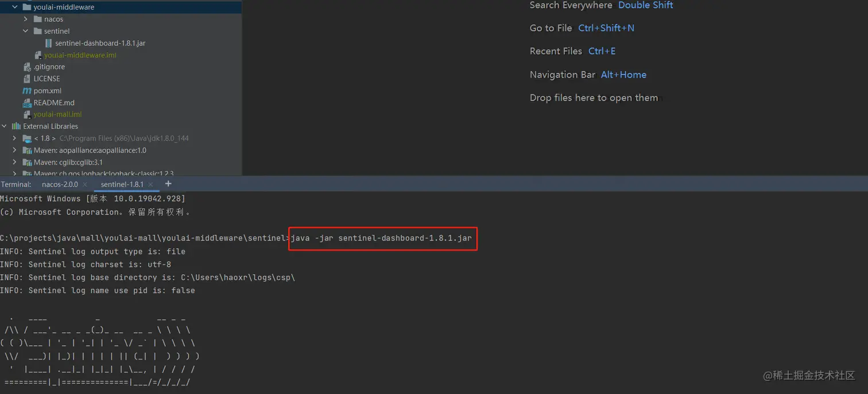Collapse the sentinel folder
The height and width of the screenshot is (394, 868).
pyautogui.click(x=25, y=31)
